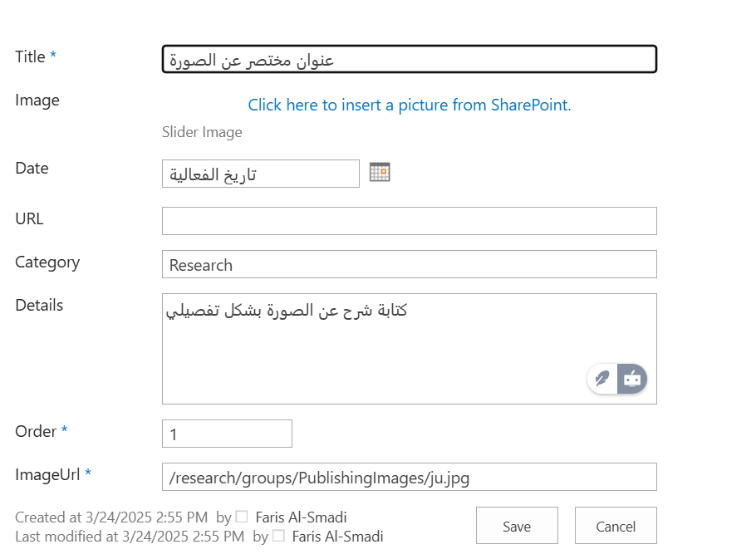Click the Slider Image description text
Viewport: 756px width, 559px height.
click(202, 132)
